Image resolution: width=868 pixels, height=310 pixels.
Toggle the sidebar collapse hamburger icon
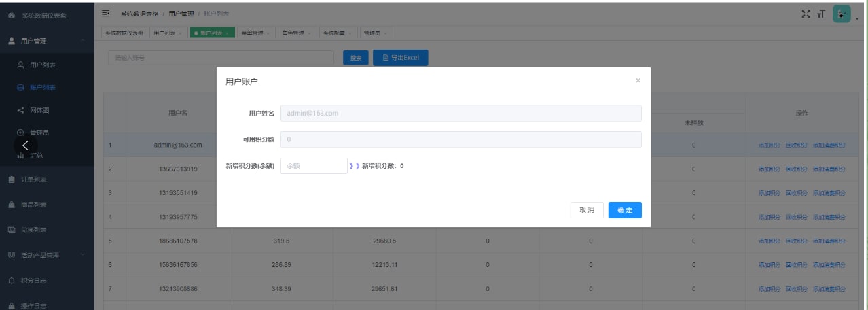point(106,14)
